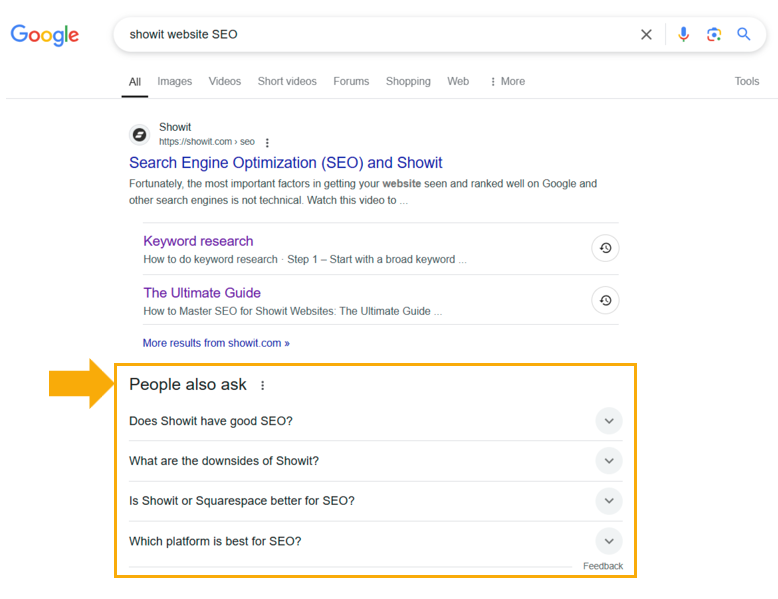The height and width of the screenshot is (599, 778).
Task: Switch to the Videos tab
Action: pyautogui.click(x=225, y=81)
